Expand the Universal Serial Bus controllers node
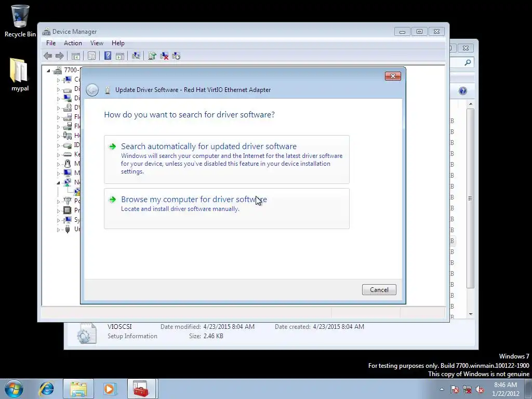Image resolution: width=532 pixels, height=399 pixels. point(58,229)
